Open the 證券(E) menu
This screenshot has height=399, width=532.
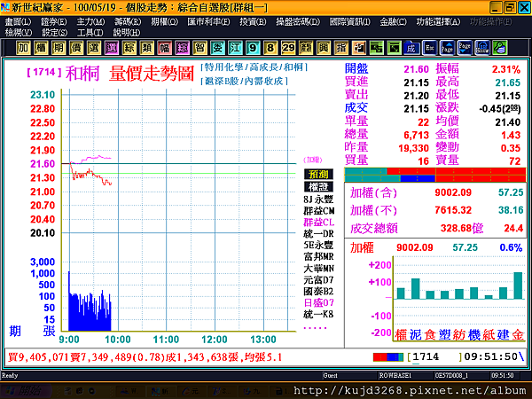tap(53, 22)
